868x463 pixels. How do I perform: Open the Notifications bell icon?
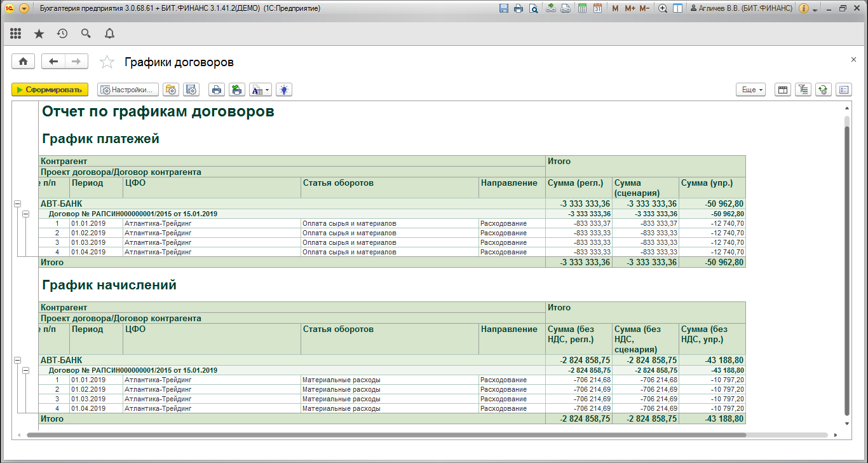(x=109, y=34)
